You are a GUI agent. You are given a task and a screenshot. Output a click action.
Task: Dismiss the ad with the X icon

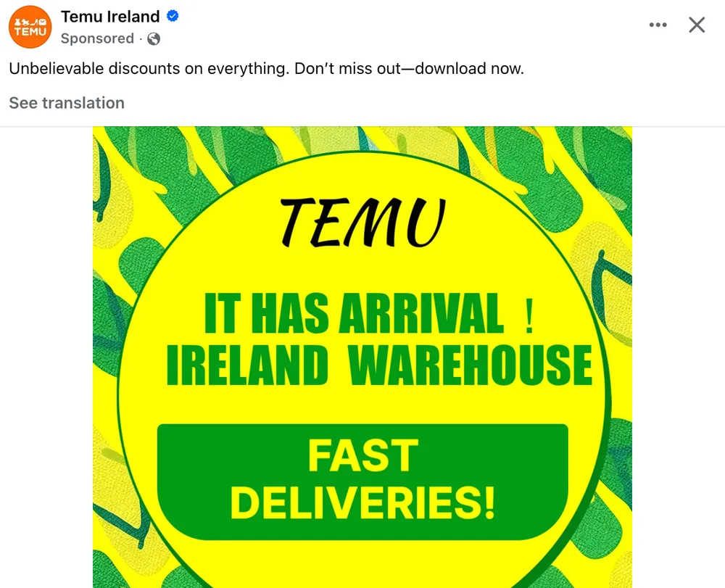pyautogui.click(x=697, y=25)
